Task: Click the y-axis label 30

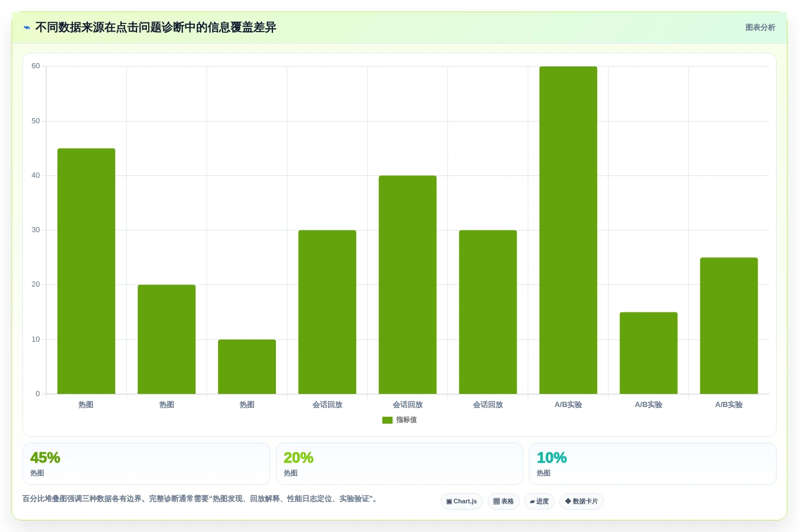Action: pyautogui.click(x=36, y=230)
